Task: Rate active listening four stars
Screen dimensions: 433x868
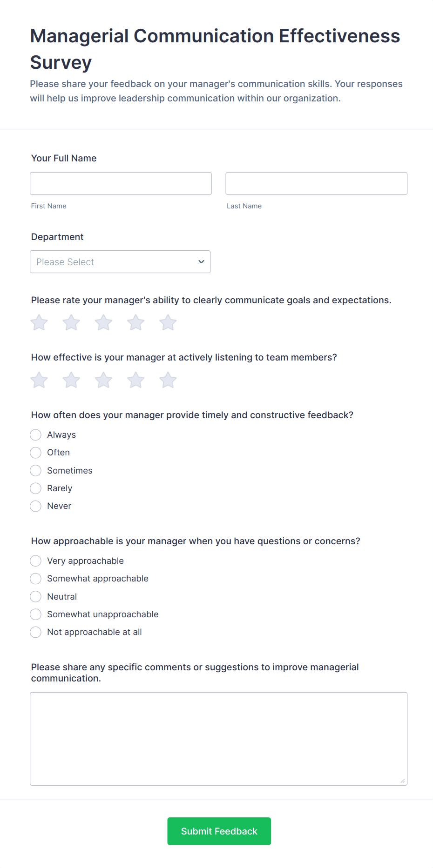Action: [x=135, y=380]
